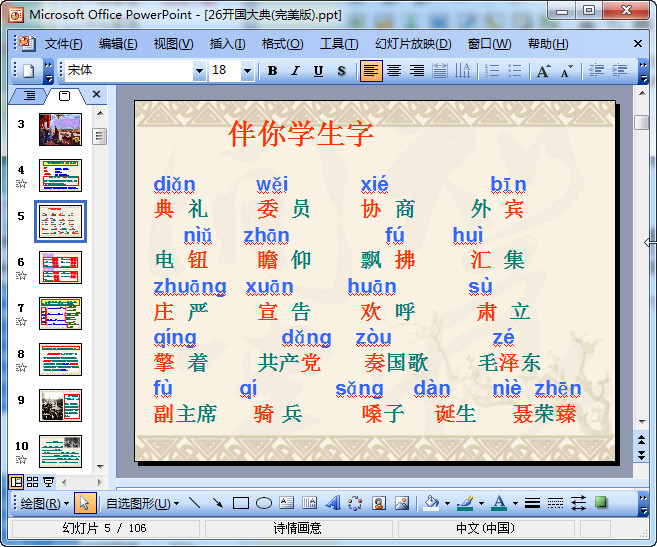Open the font name dropdown

tap(199, 70)
